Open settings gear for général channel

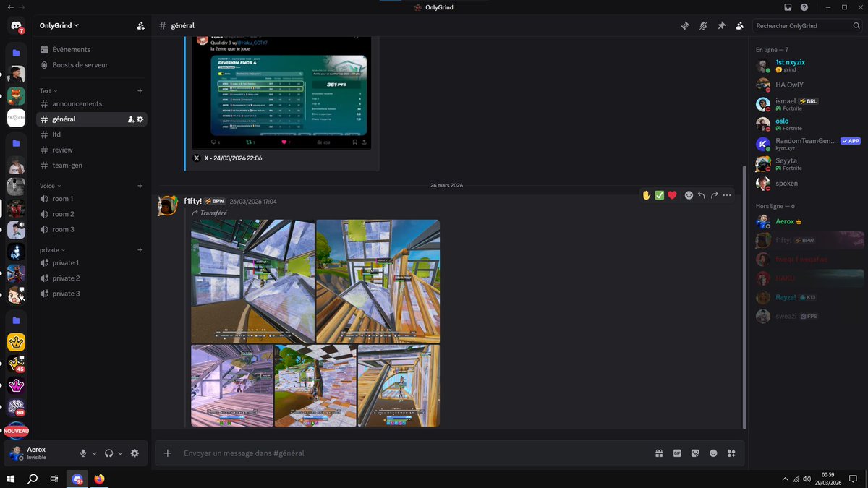(140, 119)
